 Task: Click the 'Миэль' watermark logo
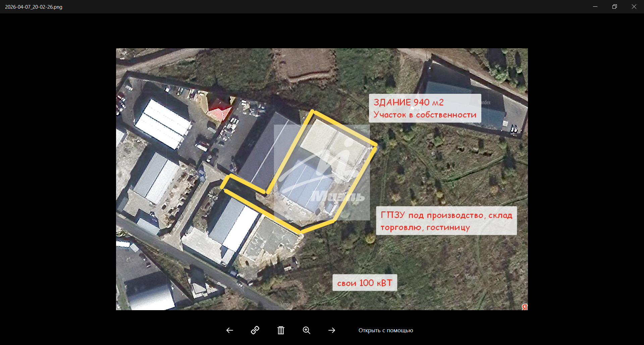[x=337, y=197]
